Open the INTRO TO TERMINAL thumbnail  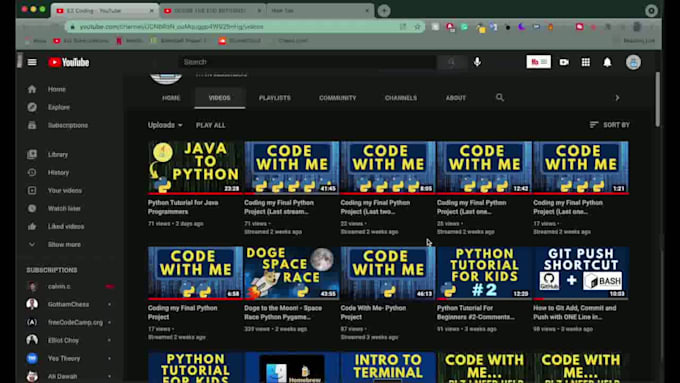tap(388, 367)
